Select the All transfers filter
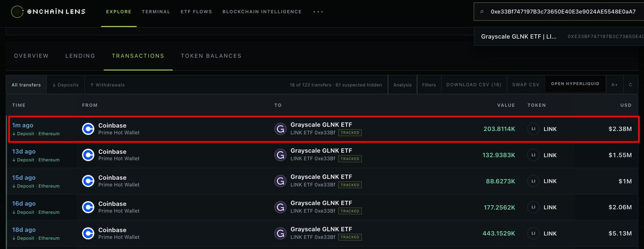 [26, 85]
